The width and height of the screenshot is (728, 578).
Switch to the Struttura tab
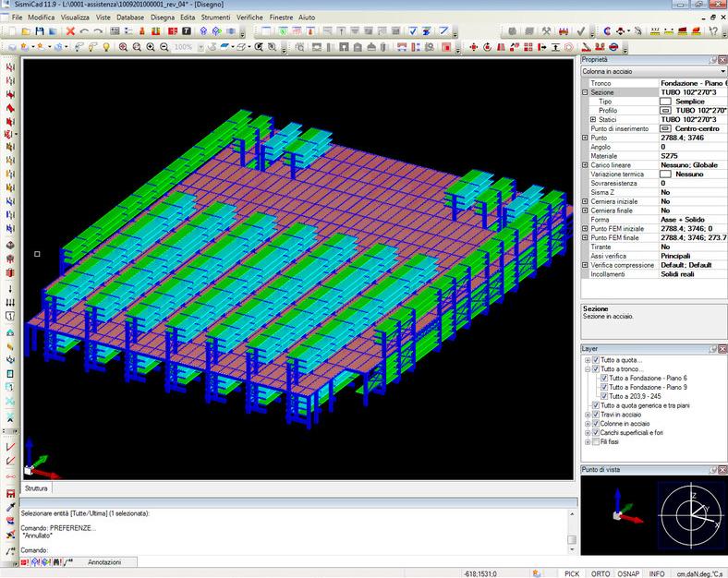pos(37,488)
